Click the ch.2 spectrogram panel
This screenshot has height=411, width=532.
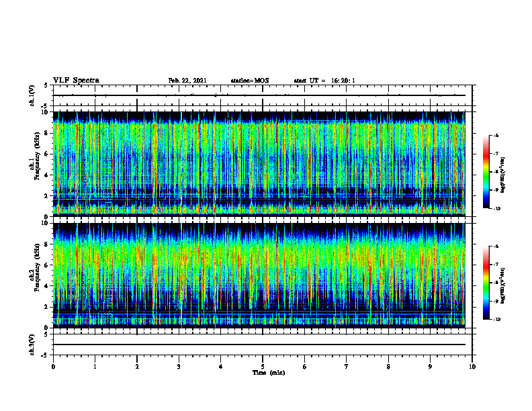[x=259, y=275]
